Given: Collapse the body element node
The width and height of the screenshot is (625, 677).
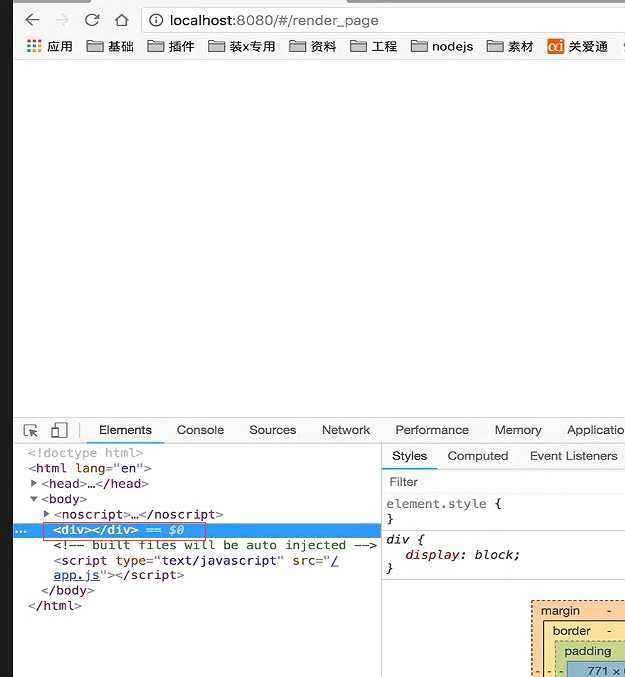Looking at the screenshot, I should click(34, 499).
